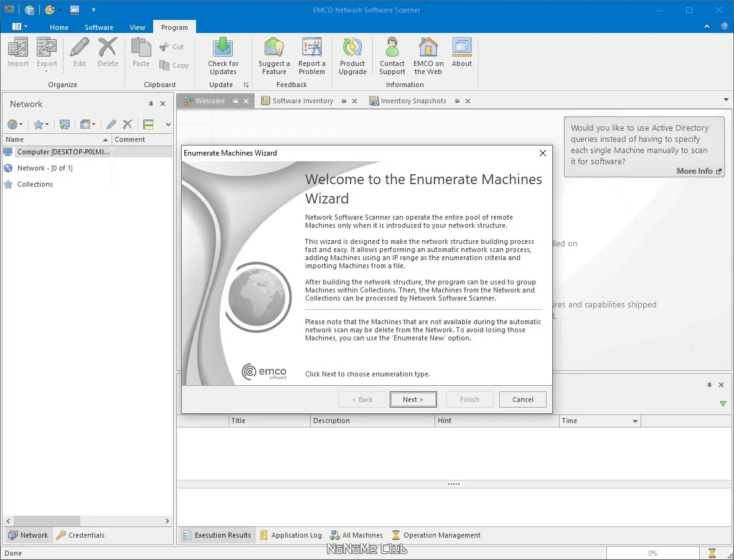This screenshot has height=560, width=734.
Task: Click the Report a Problem icon
Action: pos(312,49)
